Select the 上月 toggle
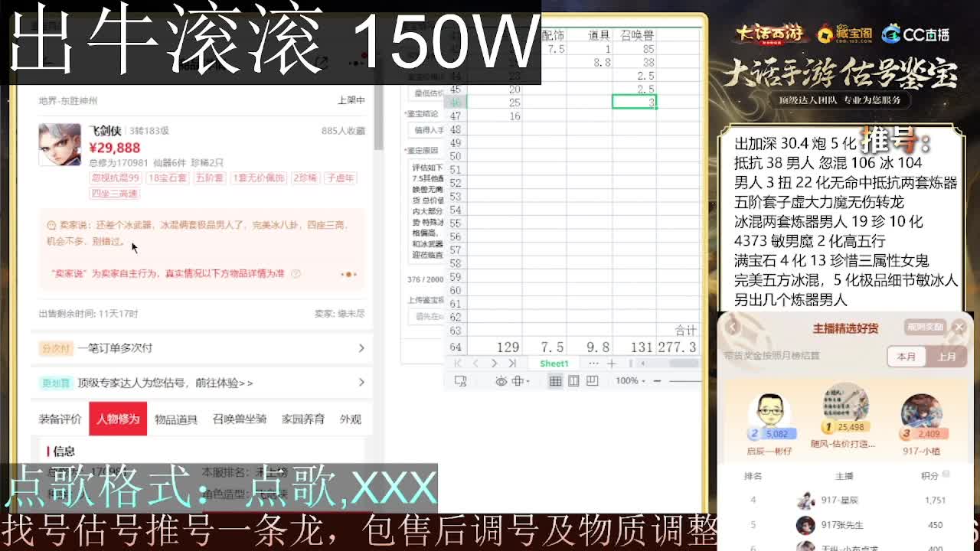The height and width of the screenshot is (551, 980). click(947, 357)
